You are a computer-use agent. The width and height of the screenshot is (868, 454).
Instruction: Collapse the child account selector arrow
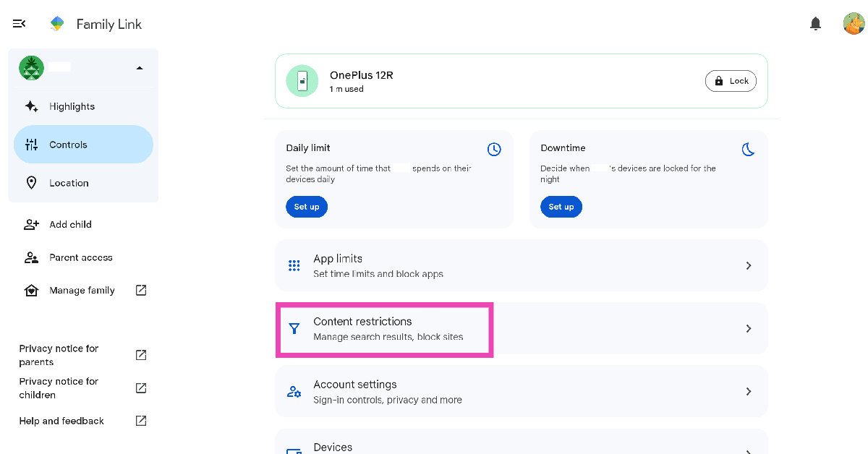point(140,68)
